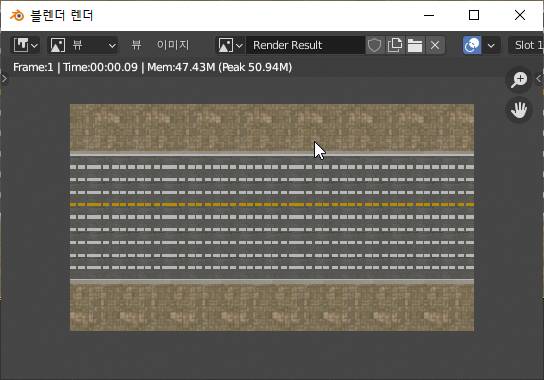Expand the right sidebar region arrow
Image resolution: width=544 pixels, height=380 pixels.
click(x=539, y=79)
